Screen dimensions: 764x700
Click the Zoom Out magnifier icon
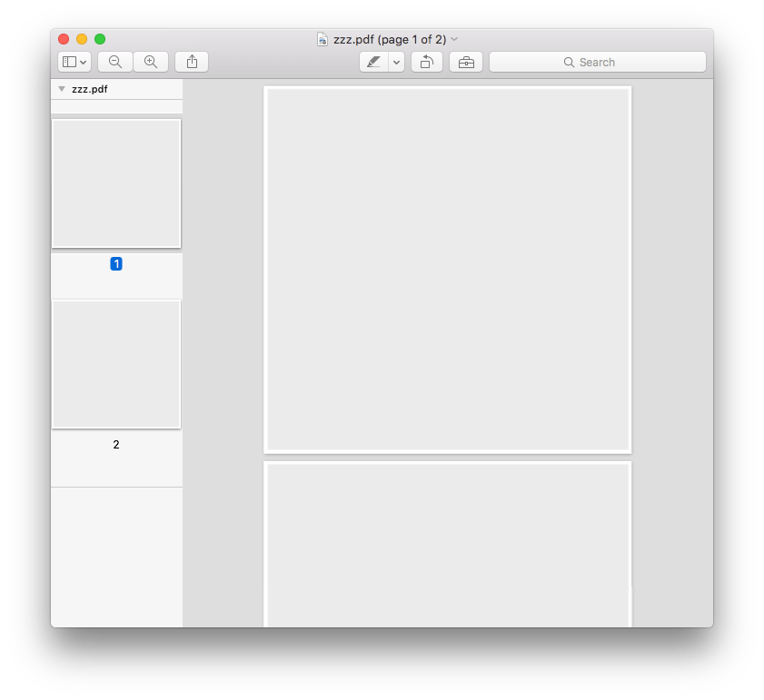[115, 62]
